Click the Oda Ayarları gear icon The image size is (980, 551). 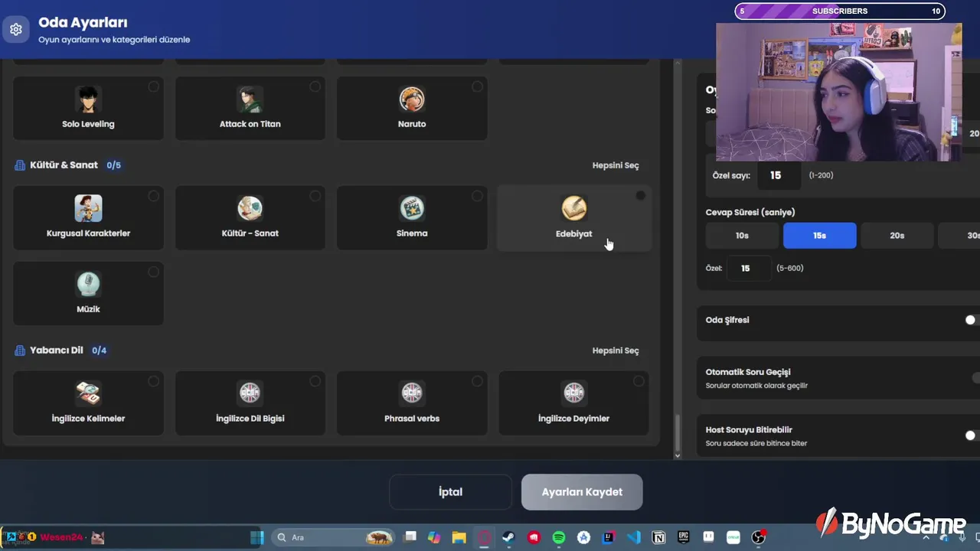point(16,30)
